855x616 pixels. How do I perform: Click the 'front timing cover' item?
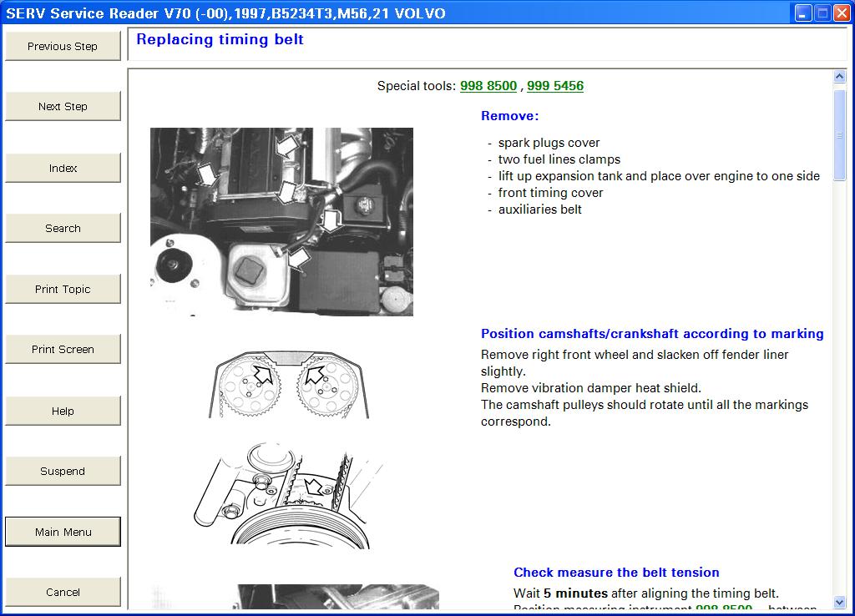coord(550,193)
